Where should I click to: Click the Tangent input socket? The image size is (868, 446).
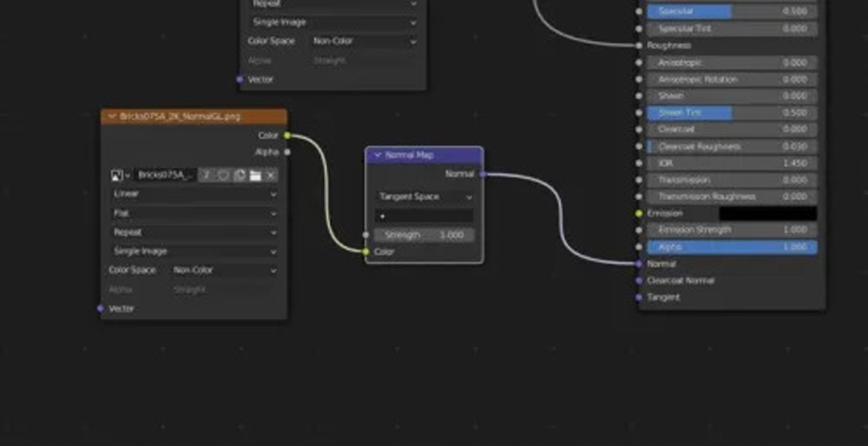[x=639, y=297]
